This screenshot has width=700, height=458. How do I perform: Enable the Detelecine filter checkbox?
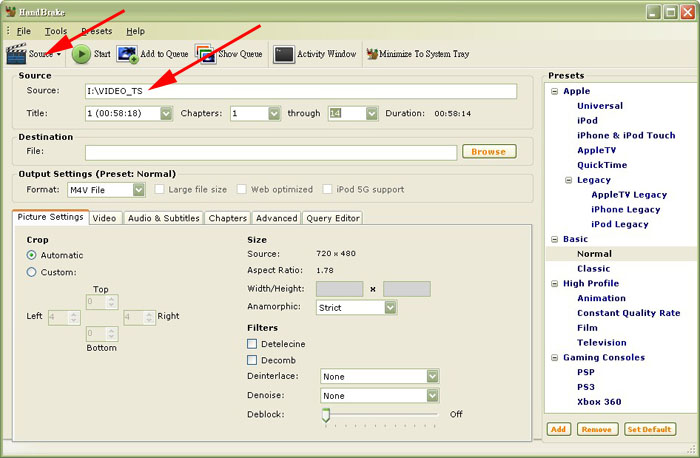[x=252, y=343]
